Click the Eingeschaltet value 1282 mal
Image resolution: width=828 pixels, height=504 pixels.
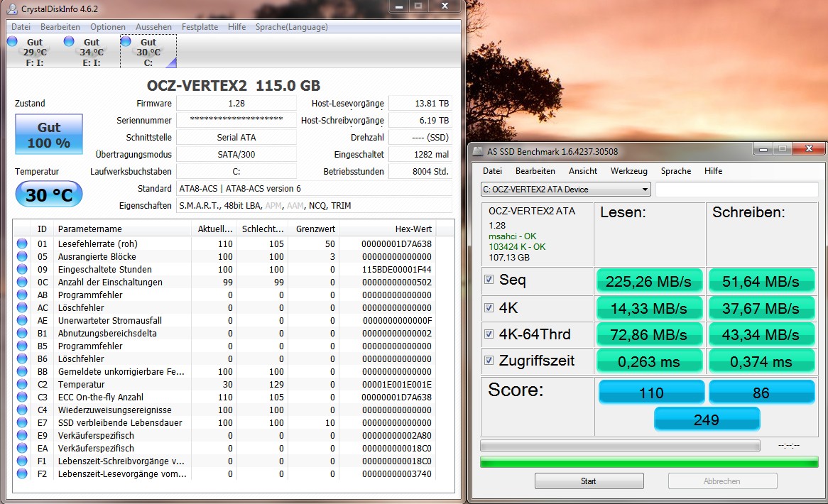[420, 154]
